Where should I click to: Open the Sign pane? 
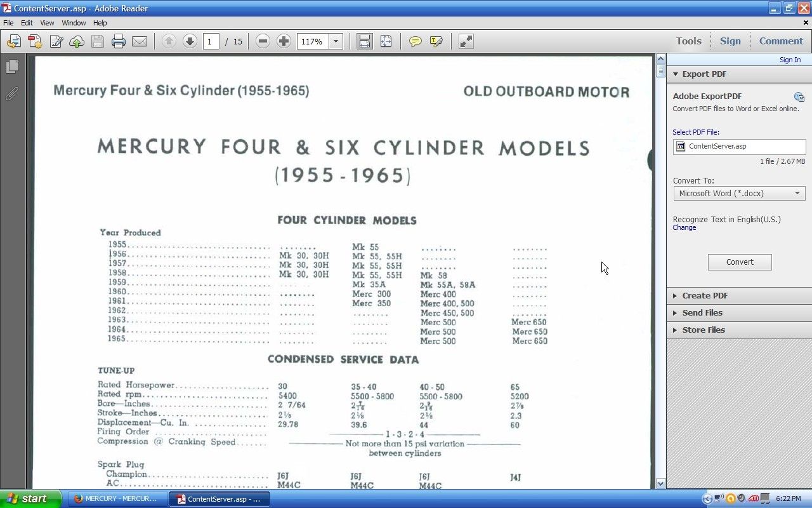coord(730,41)
